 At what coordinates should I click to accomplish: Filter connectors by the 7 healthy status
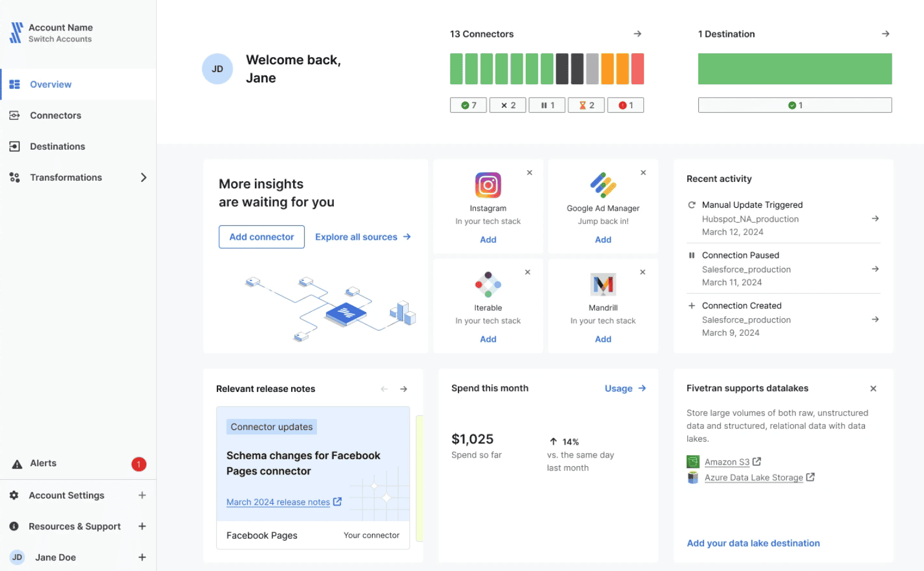click(468, 105)
